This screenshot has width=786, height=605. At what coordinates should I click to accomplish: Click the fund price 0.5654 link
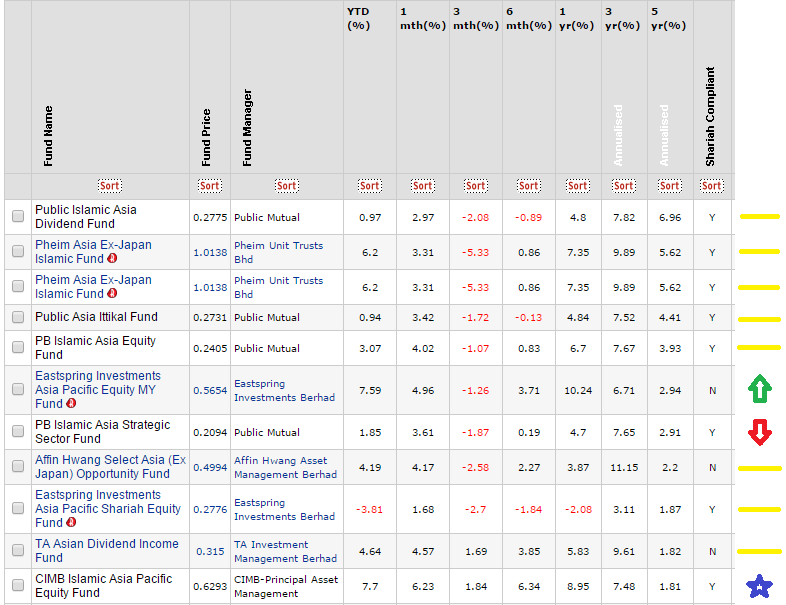coord(210,390)
